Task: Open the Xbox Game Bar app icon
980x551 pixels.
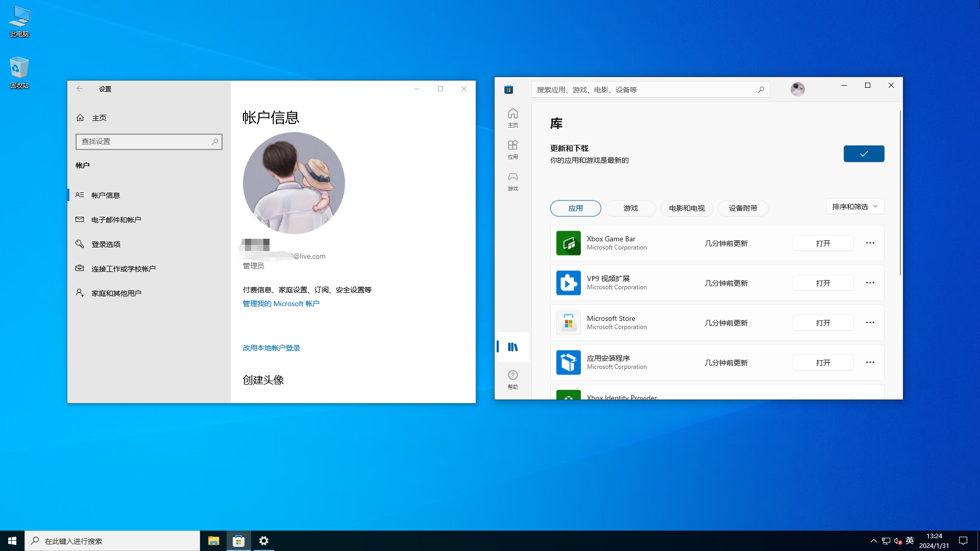Action: (569, 243)
